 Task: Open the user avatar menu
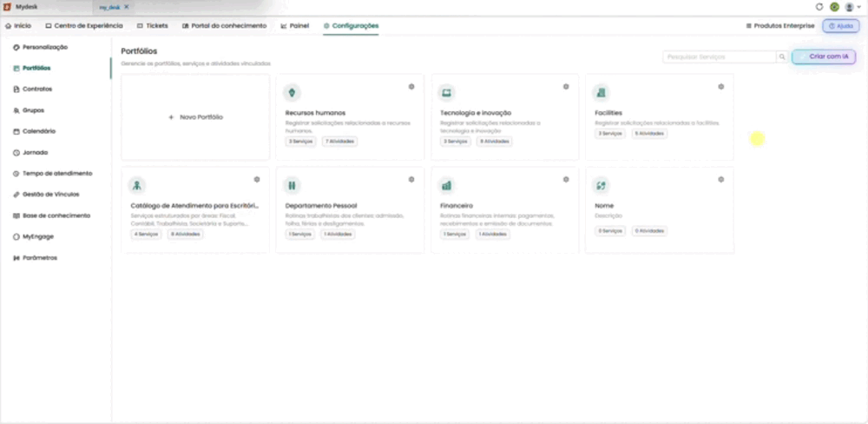(852, 7)
